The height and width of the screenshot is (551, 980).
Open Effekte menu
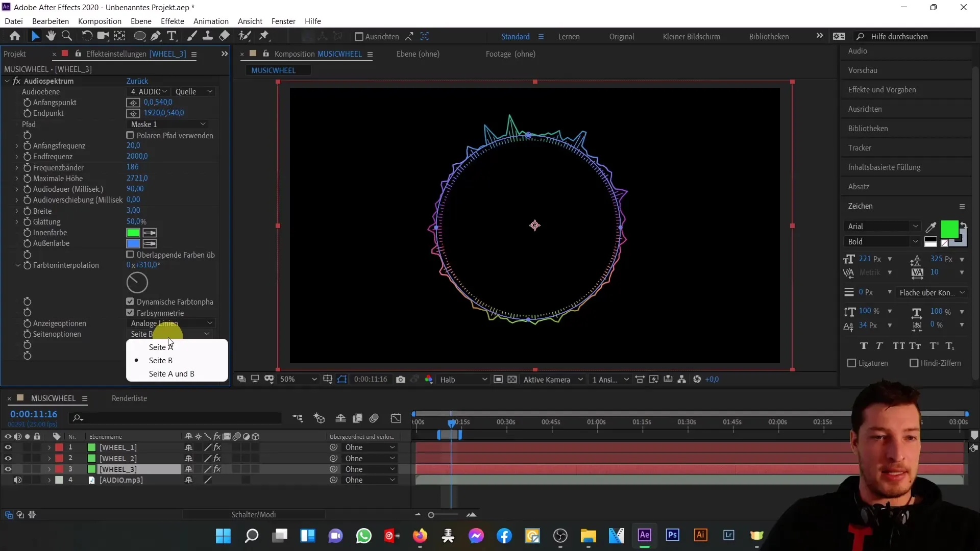[173, 21]
